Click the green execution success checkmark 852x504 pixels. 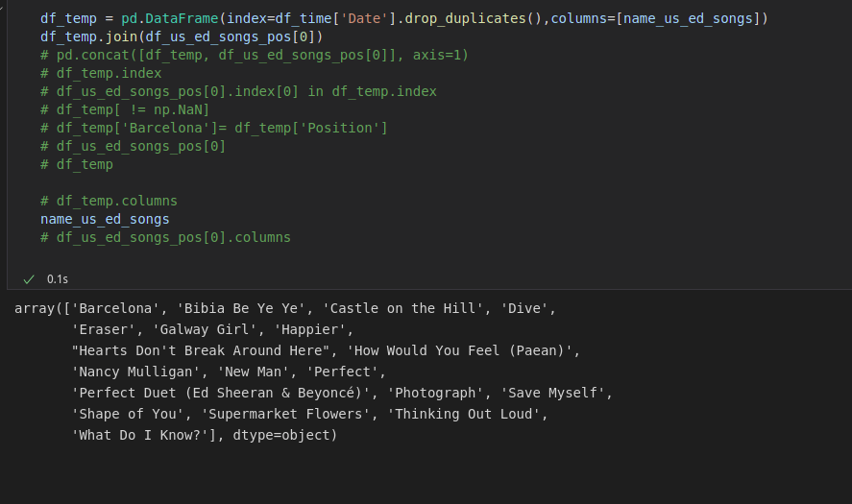coord(29,279)
